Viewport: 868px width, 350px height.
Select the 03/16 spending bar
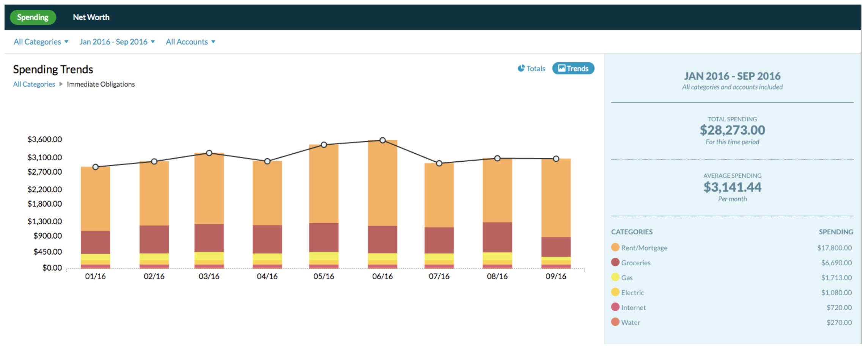coord(209,211)
